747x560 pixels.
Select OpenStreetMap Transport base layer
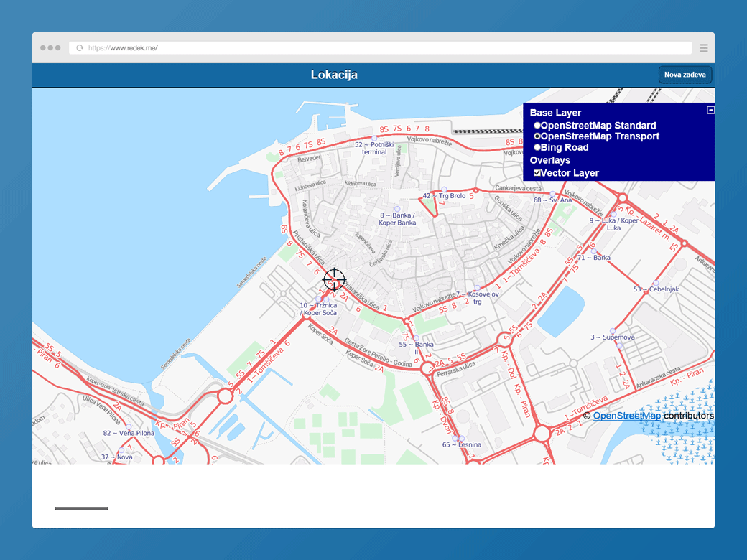pyautogui.click(x=537, y=136)
